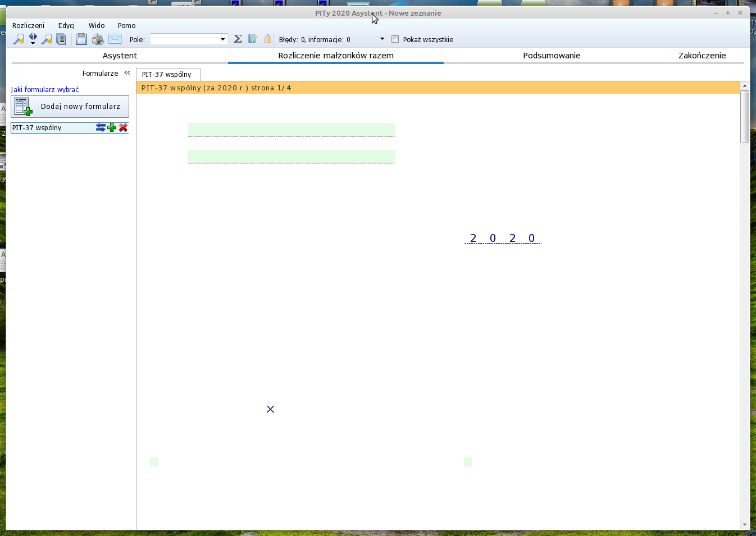
Task: Click blue swap arrows beside PIT-37 wspólny
Action: [x=101, y=128]
